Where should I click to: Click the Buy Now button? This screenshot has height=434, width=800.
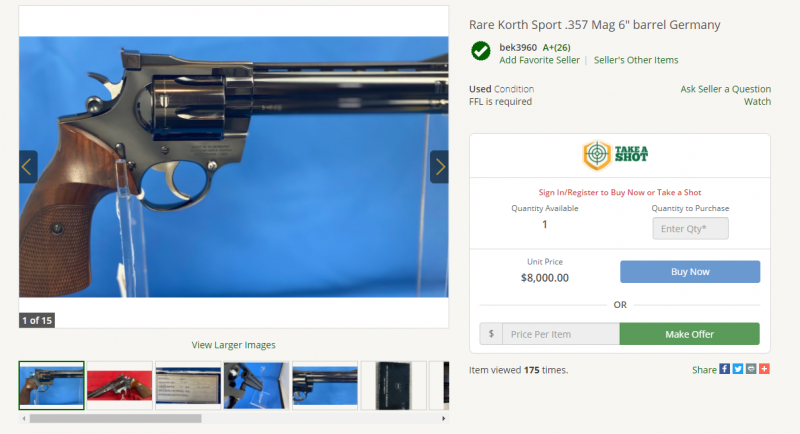click(690, 272)
